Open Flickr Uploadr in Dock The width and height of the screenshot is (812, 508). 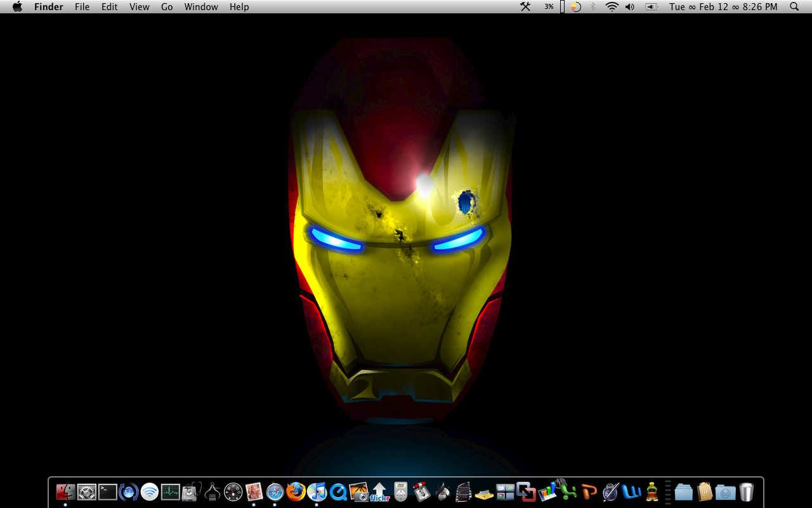click(379, 491)
